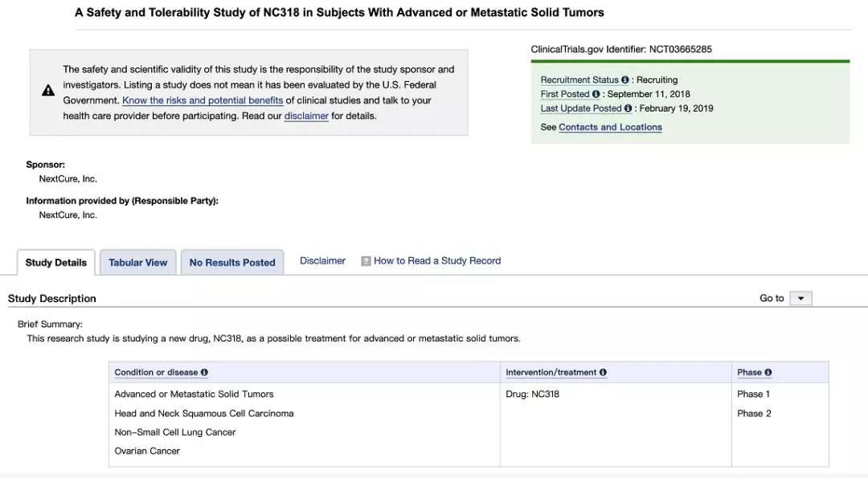Click info icon next to Recruitment Status

pyautogui.click(x=625, y=80)
